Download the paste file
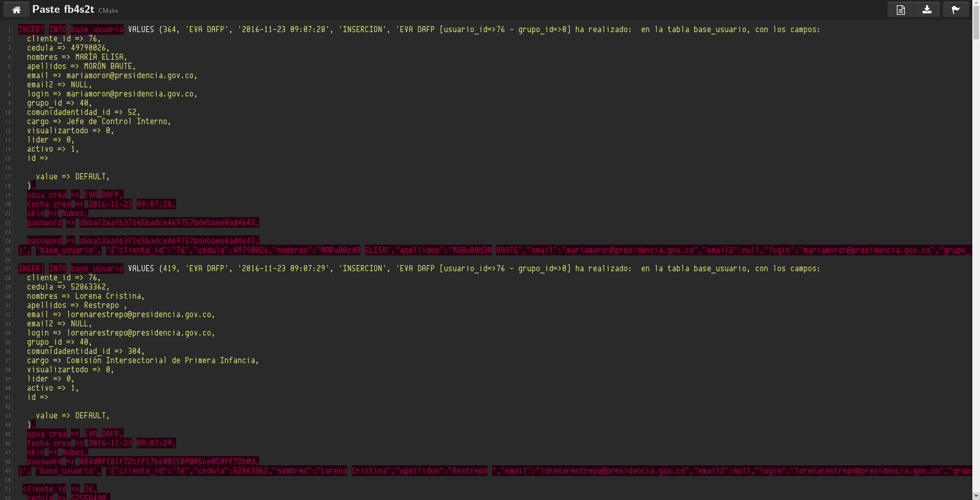The image size is (980, 500). 927,10
